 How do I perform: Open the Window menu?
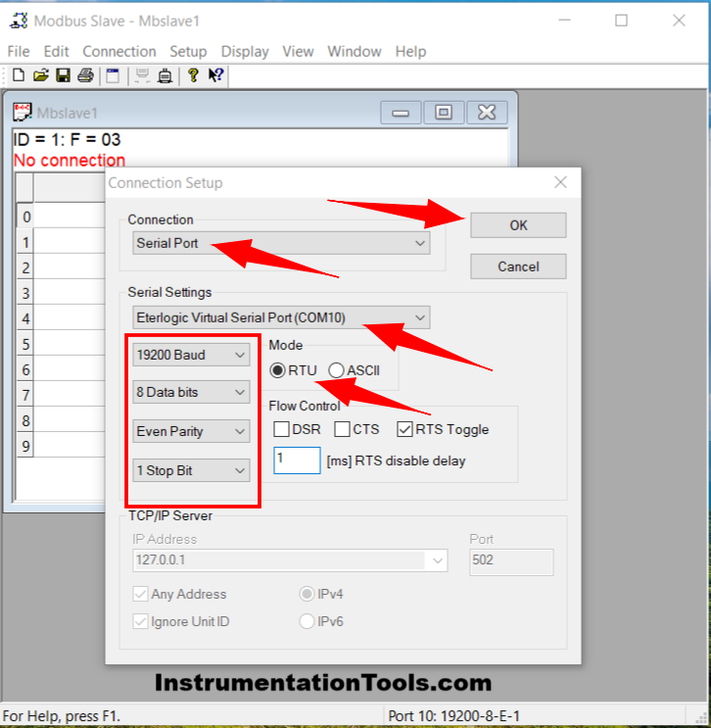click(x=355, y=51)
